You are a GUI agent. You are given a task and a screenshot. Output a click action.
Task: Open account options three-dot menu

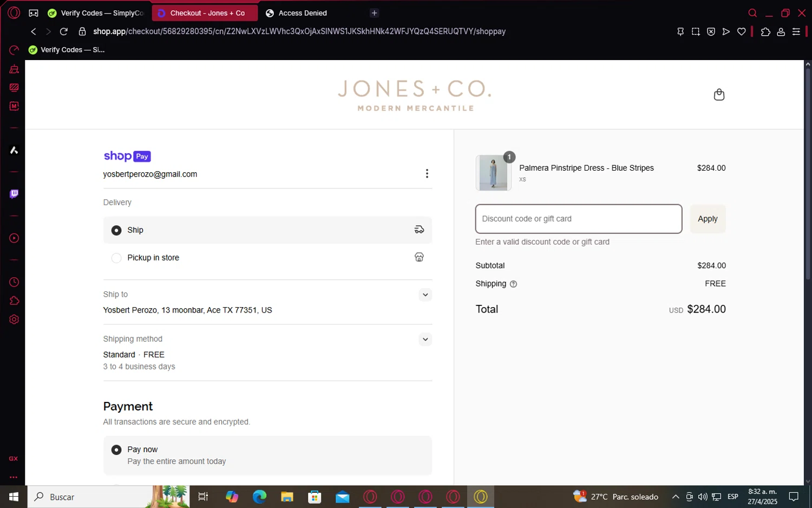[x=427, y=173]
